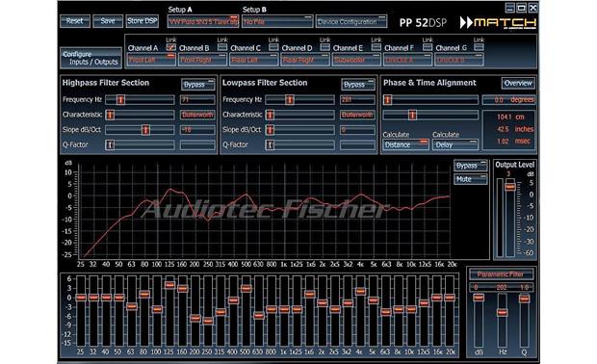
Task: Click the 125 Hz equalizer band fader
Action: (x=169, y=285)
